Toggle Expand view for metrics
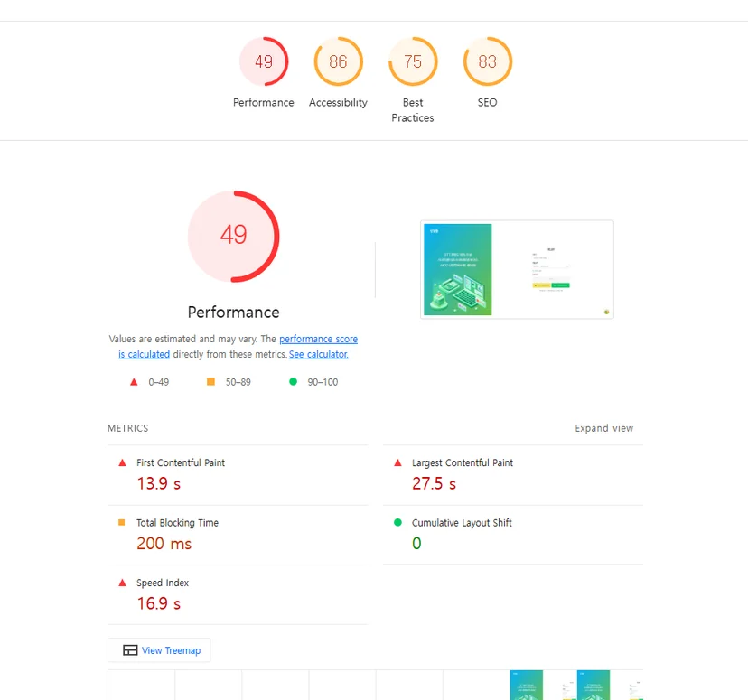This screenshot has width=748, height=700. coord(604,428)
